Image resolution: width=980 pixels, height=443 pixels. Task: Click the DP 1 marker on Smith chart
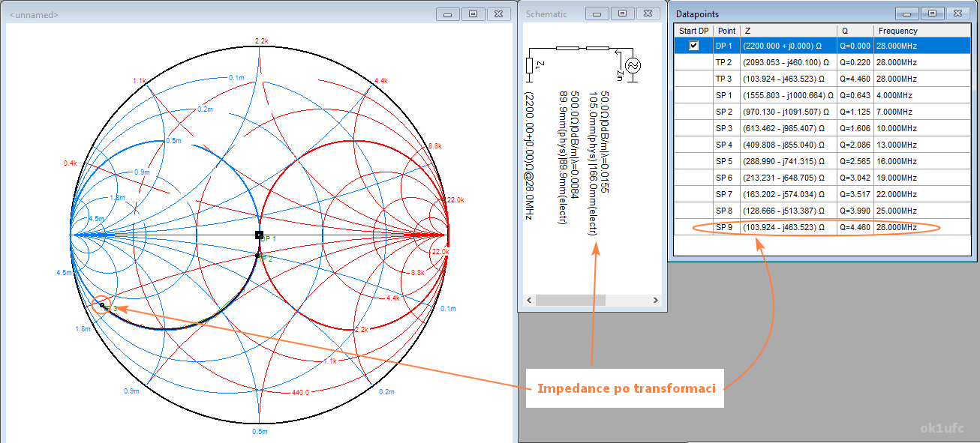click(x=259, y=235)
